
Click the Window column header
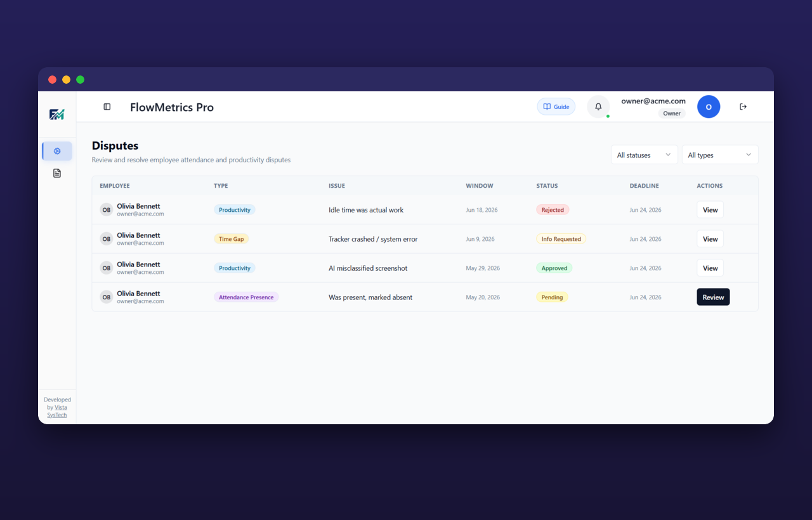tap(480, 186)
